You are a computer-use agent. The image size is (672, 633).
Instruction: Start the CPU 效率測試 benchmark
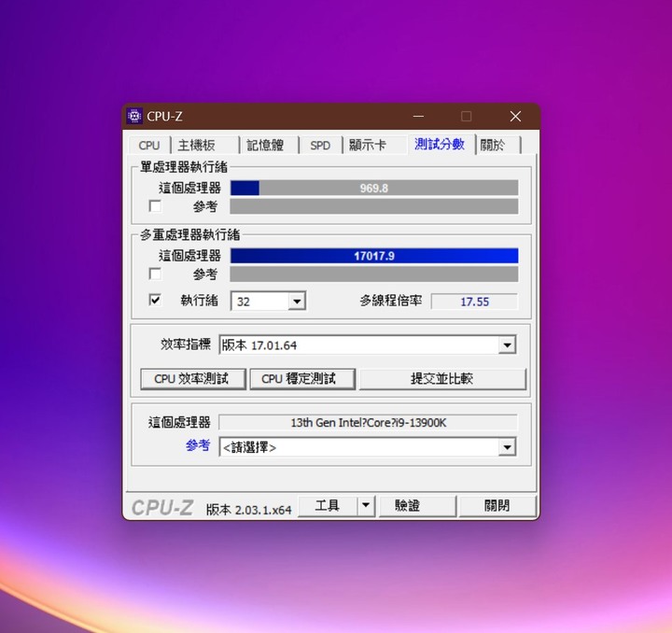coord(193,379)
